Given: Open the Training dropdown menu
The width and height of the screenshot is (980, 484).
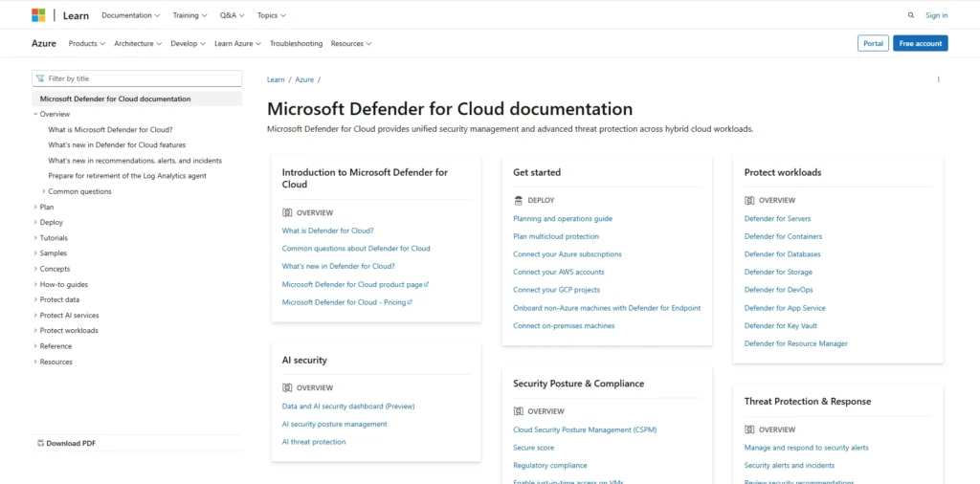Looking at the screenshot, I should (190, 15).
